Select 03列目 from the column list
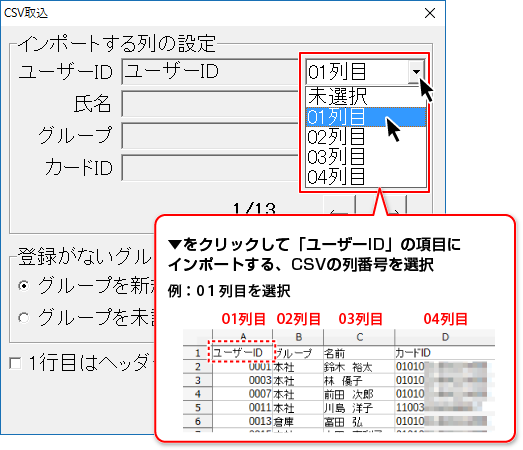Viewport: 523px width, 450px height. point(366,157)
